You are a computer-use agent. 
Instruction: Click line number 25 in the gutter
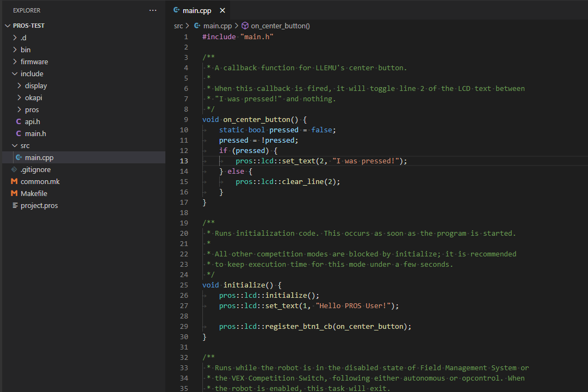[x=183, y=285]
